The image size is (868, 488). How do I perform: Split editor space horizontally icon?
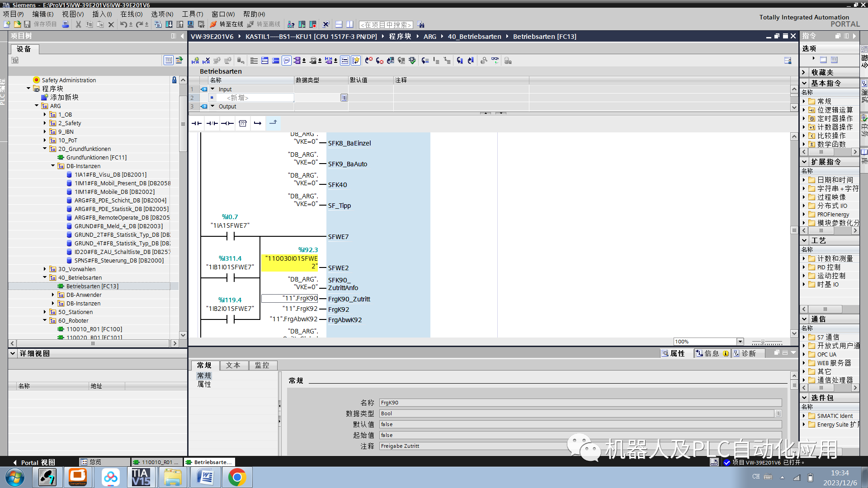pos(339,24)
